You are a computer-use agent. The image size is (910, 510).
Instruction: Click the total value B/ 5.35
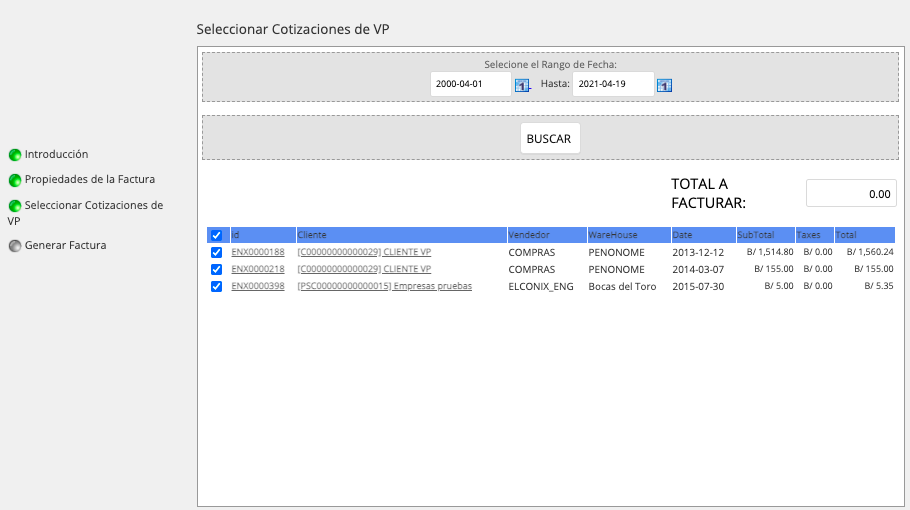pos(879,286)
